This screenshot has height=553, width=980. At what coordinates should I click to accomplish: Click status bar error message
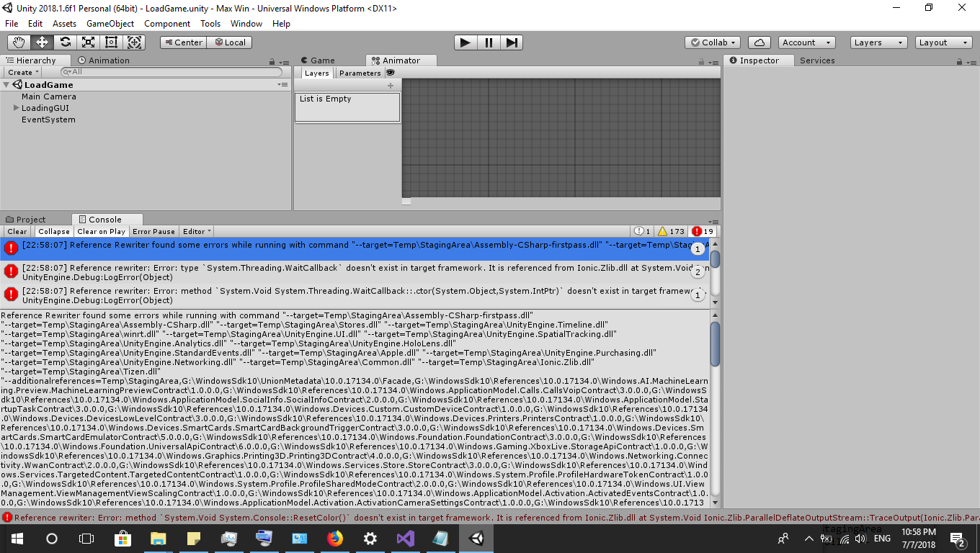[x=490, y=517]
